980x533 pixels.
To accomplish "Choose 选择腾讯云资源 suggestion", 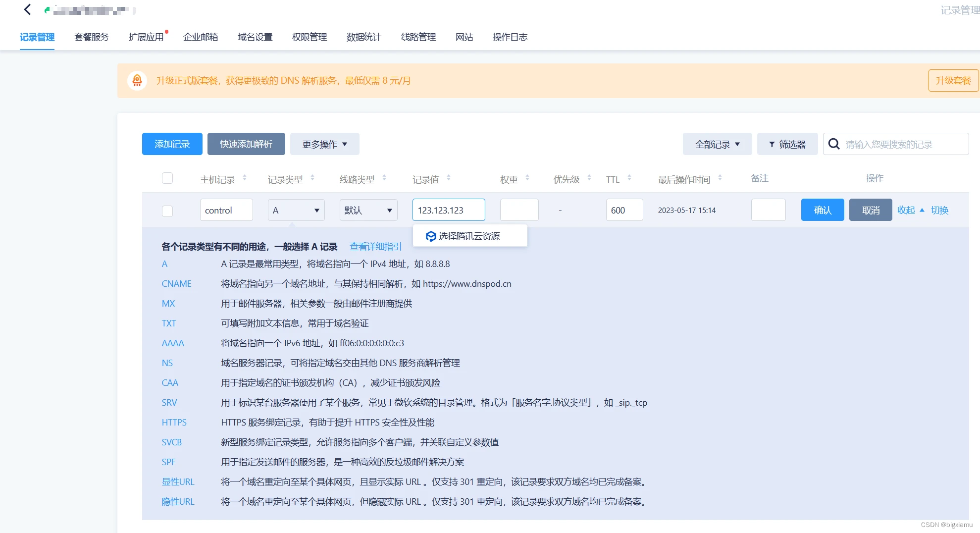I will click(470, 236).
